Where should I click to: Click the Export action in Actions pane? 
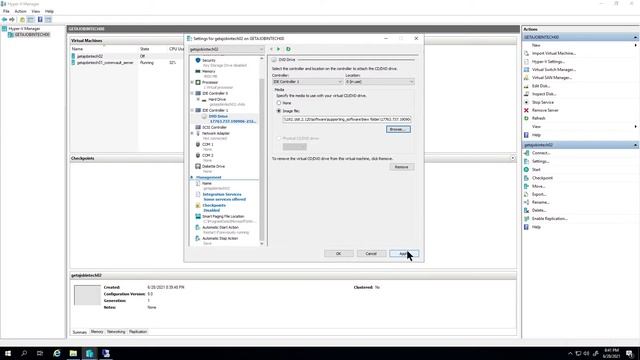click(x=539, y=194)
